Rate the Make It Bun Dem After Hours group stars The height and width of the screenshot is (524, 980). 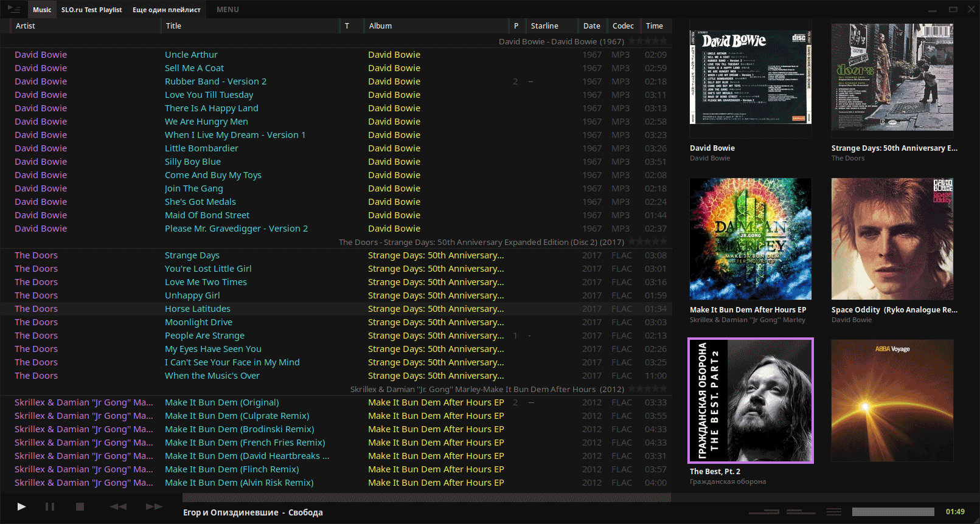[x=647, y=389]
